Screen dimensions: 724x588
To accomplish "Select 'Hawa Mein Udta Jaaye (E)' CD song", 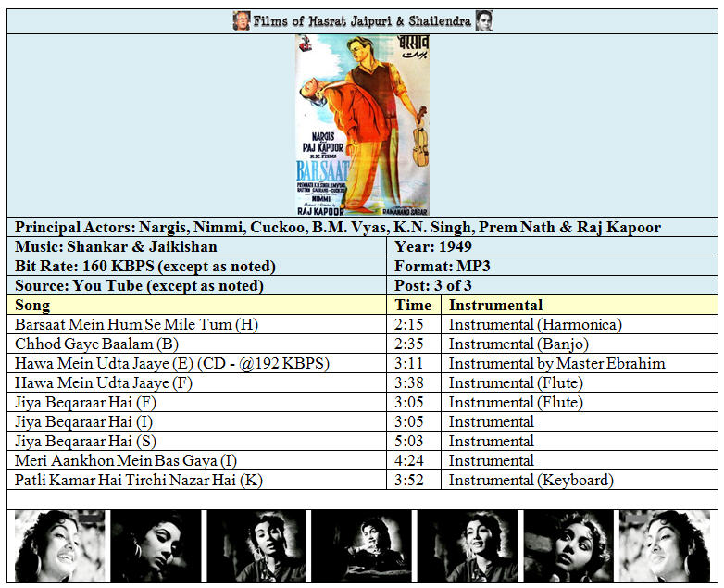I will pos(172,364).
